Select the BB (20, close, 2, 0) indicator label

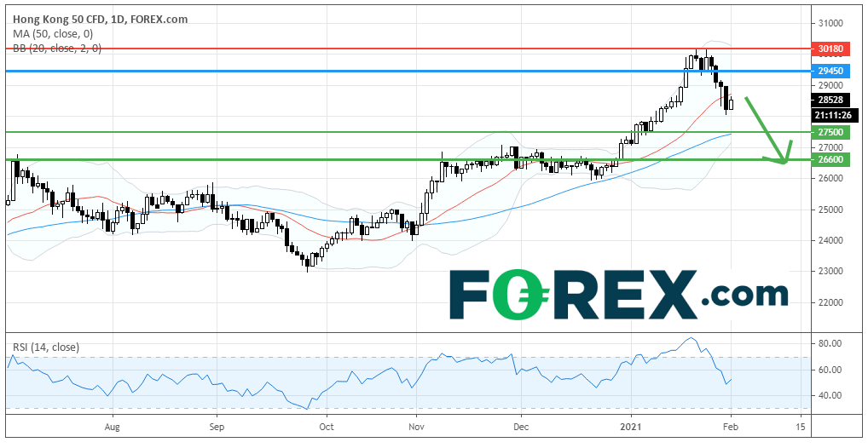(57, 48)
